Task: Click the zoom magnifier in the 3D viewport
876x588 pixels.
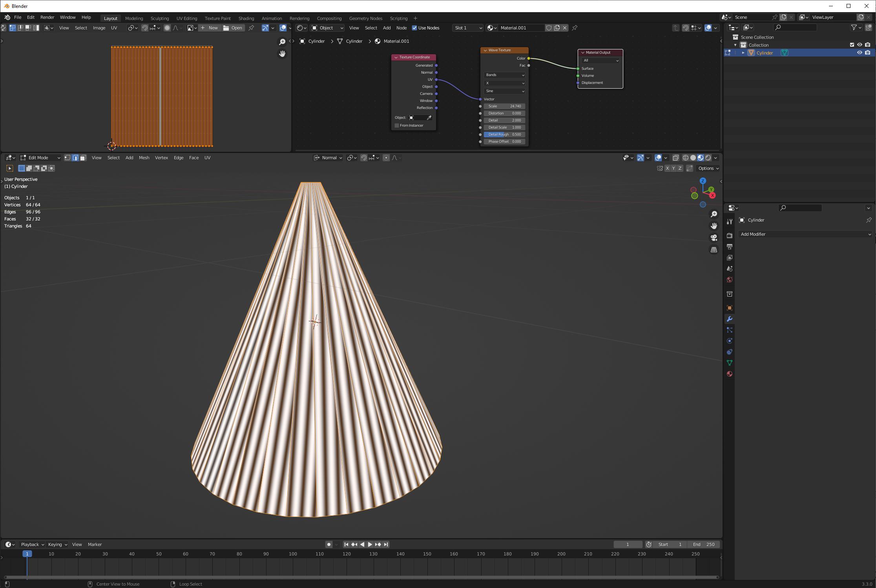Action: (714, 214)
